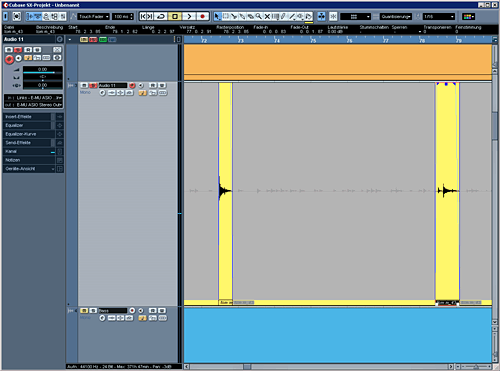
Task: Go to previous marker in transport
Action: pos(143,16)
